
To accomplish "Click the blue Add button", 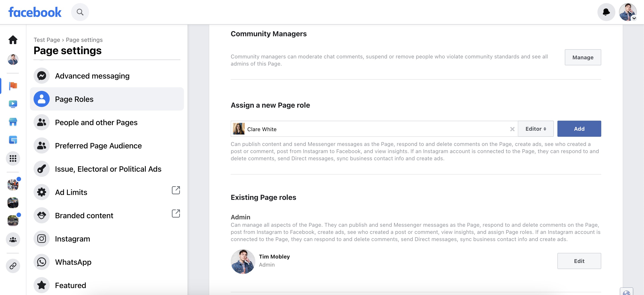I will pyautogui.click(x=579, y=129).
